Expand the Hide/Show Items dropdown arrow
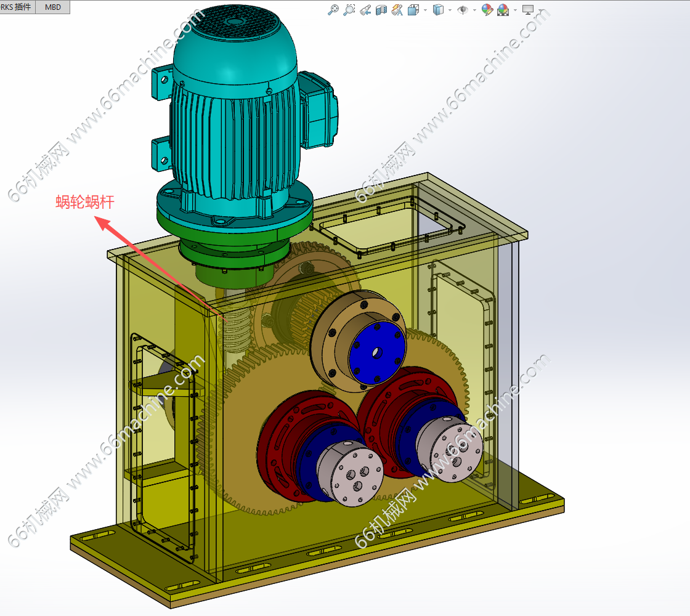690x616 pixels. pos(474,10)
